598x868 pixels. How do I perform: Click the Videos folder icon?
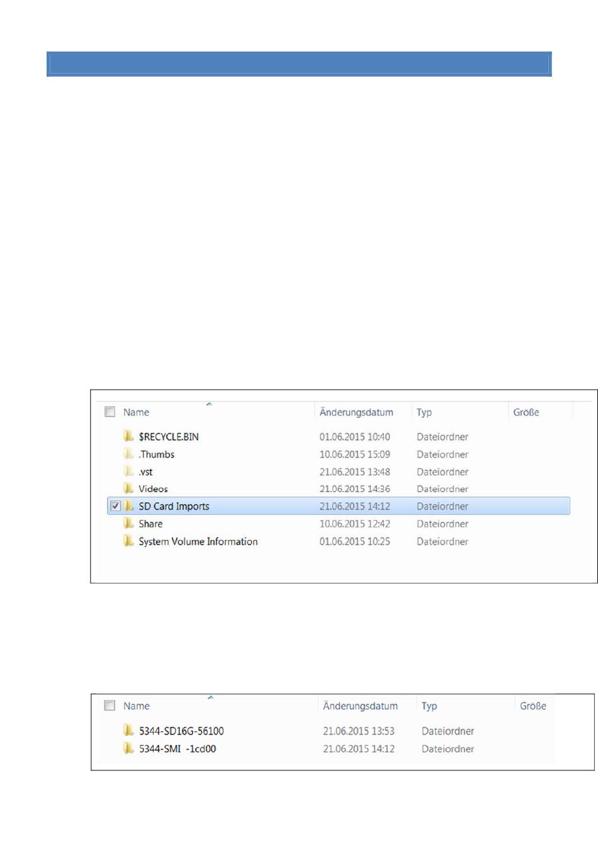(x=128, y=488)
